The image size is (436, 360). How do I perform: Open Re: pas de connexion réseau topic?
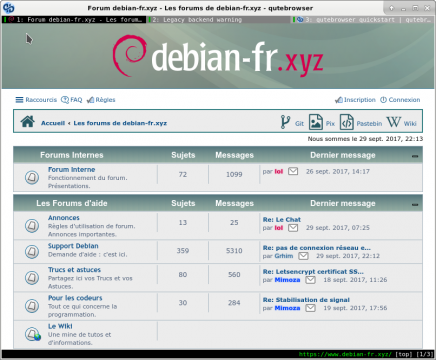tap(317, 248)
